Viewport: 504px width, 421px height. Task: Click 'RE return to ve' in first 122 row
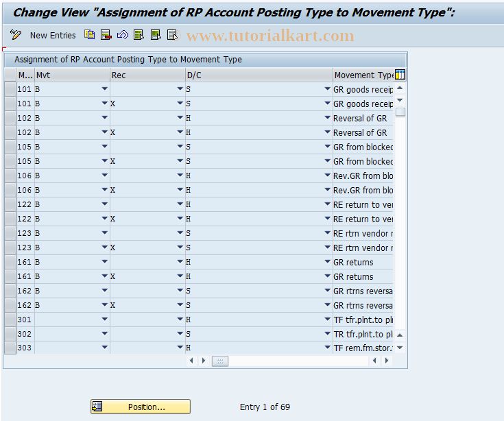pyautogui.click(x=363, y=205)
